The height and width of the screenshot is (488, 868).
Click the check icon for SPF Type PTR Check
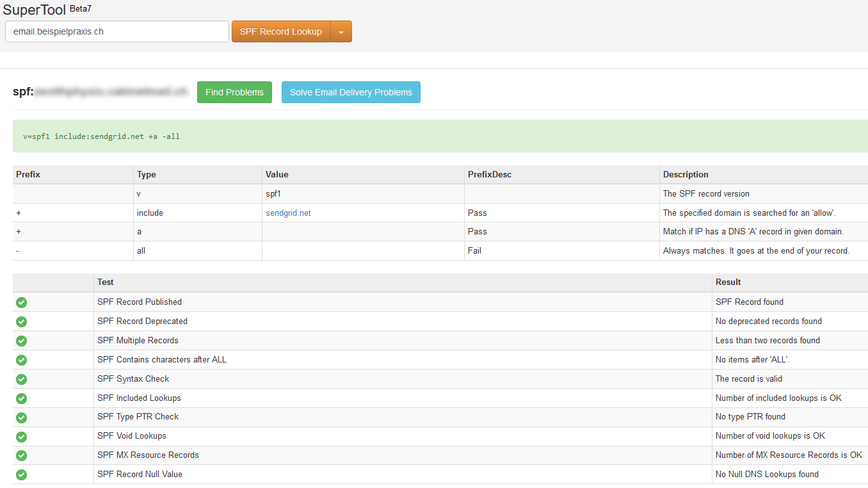[x=21, y=417]
